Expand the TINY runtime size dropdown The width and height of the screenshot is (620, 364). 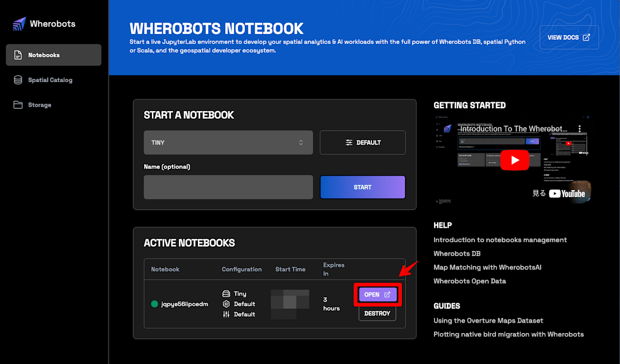(x=228, y=143)
